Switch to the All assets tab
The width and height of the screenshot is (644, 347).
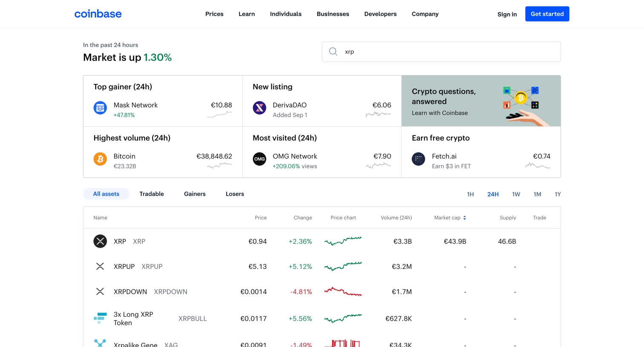pos(106,194)
